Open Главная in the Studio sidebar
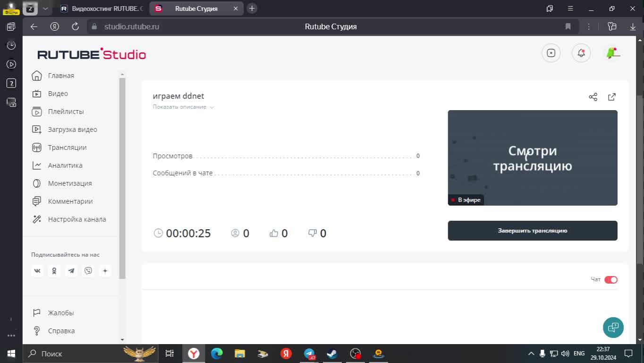The width and height of the screenshot is (644, 363). [x=61, y=76]
